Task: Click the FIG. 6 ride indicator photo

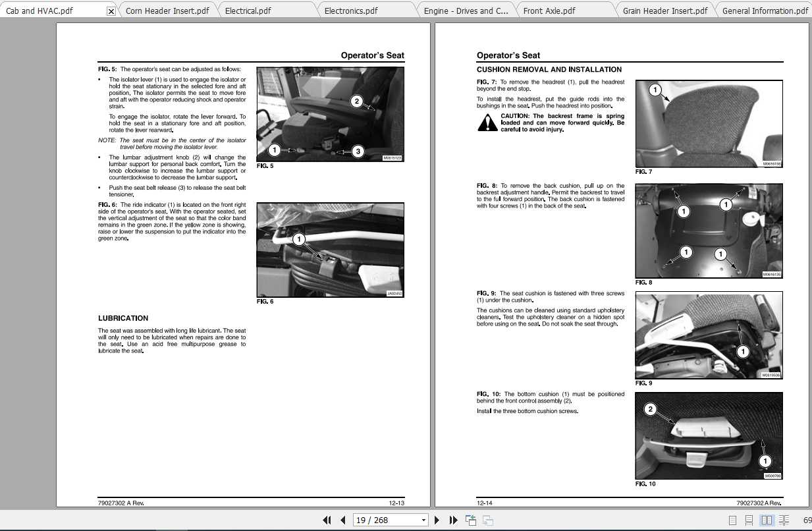Action: (x=330, y=250)
